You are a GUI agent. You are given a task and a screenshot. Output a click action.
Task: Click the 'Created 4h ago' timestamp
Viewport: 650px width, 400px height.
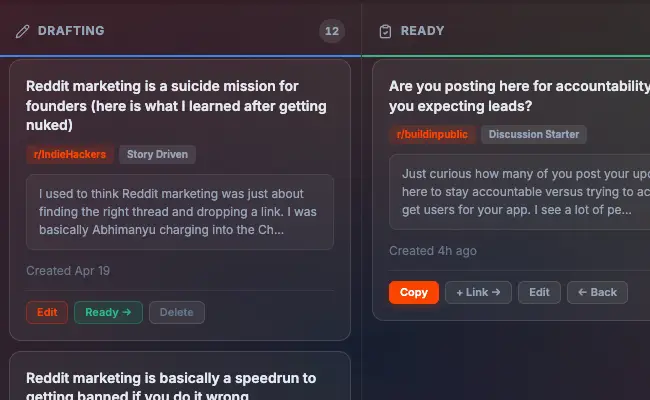pos(433,251)
